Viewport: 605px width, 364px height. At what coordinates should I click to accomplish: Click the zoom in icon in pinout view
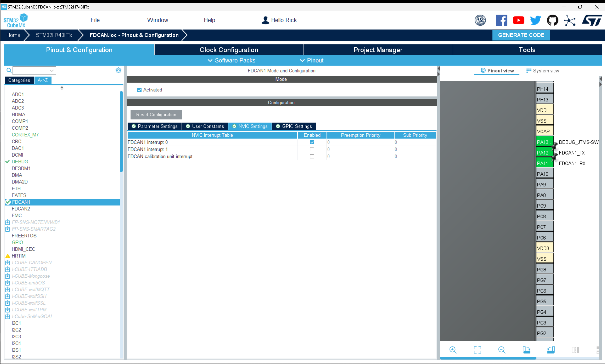[453, 350]
